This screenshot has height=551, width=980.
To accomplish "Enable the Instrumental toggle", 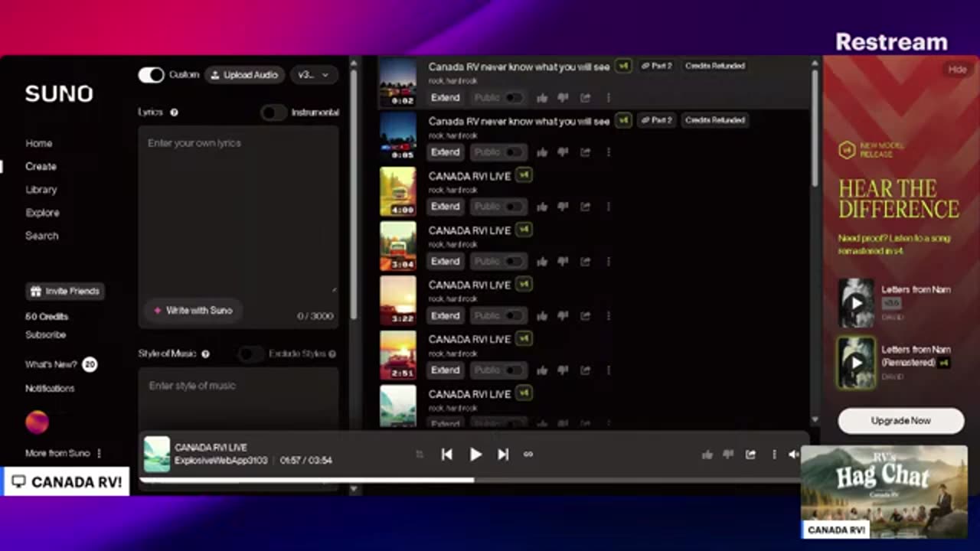I will [273, 112].
